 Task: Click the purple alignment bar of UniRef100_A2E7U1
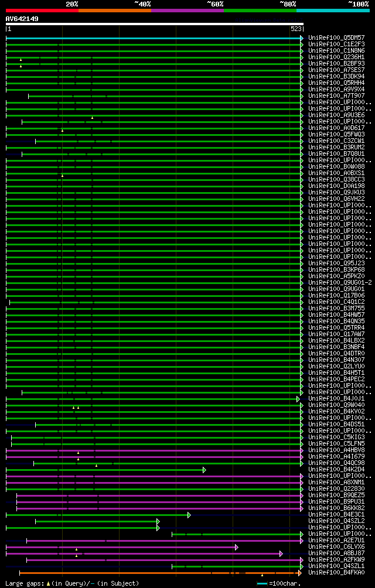point(163,541)
